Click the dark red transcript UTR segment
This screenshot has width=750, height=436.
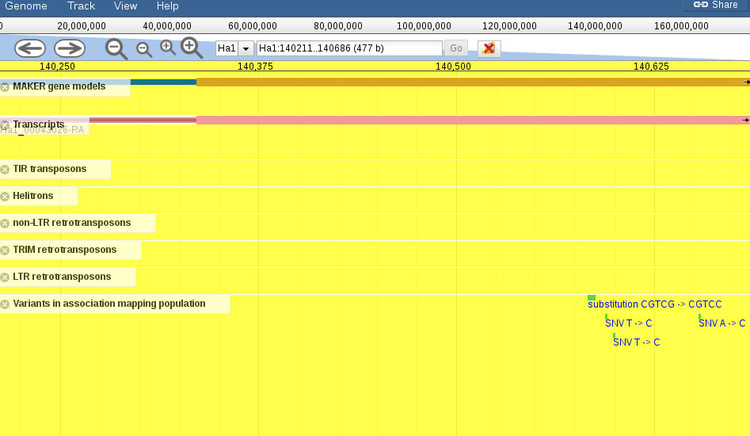(143, 120)
